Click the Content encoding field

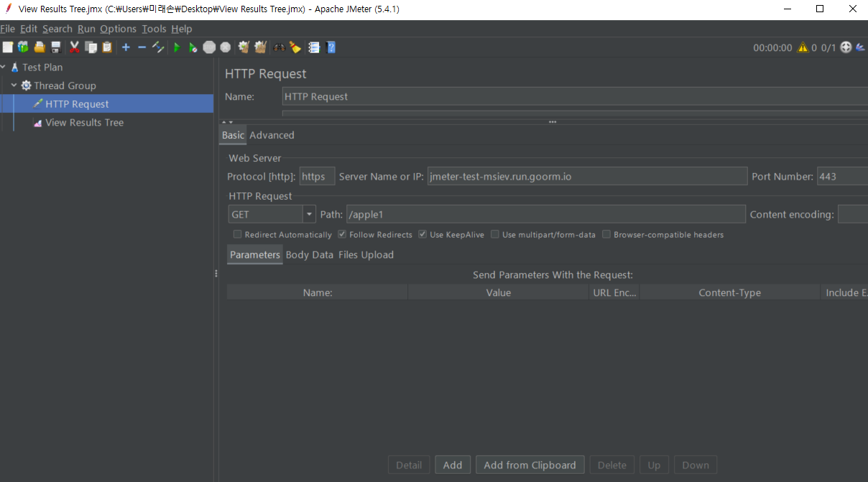[x=853, y=214]
